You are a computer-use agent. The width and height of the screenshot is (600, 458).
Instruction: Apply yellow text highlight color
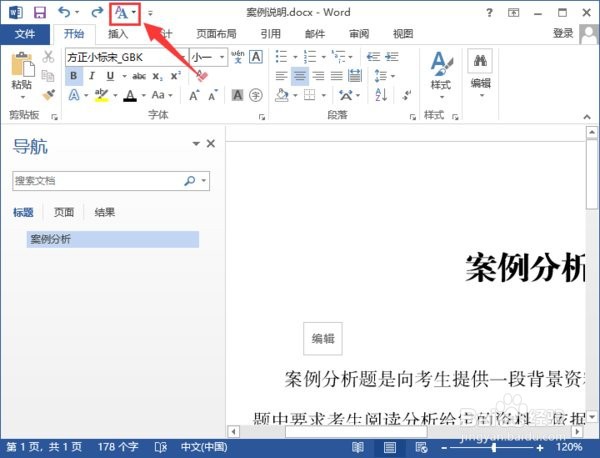tap(101, 95)
